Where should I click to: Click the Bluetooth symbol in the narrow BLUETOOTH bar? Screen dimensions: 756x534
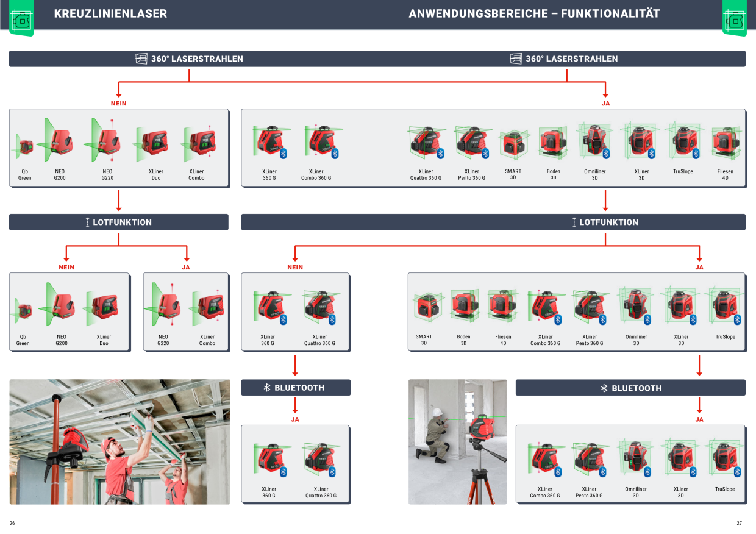point(267,388)
